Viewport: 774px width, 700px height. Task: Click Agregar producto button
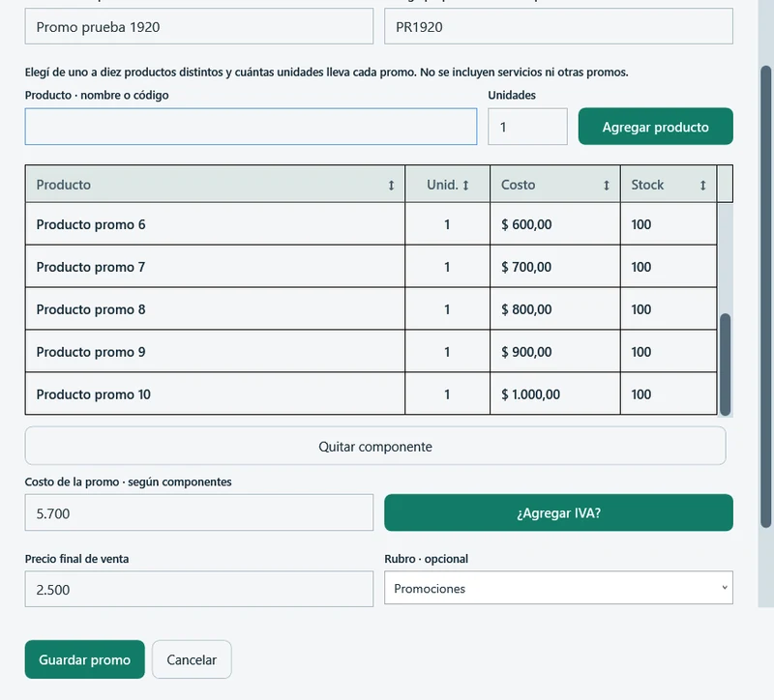656,127
